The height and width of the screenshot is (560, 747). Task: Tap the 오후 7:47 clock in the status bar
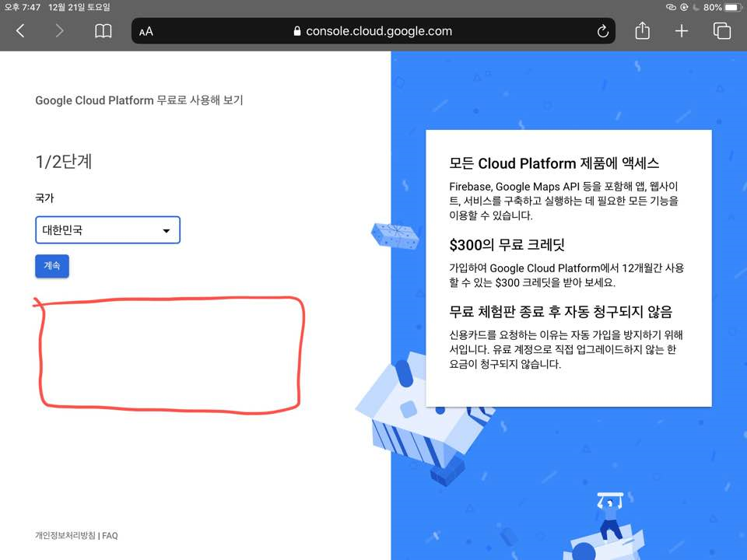point(23,7)
